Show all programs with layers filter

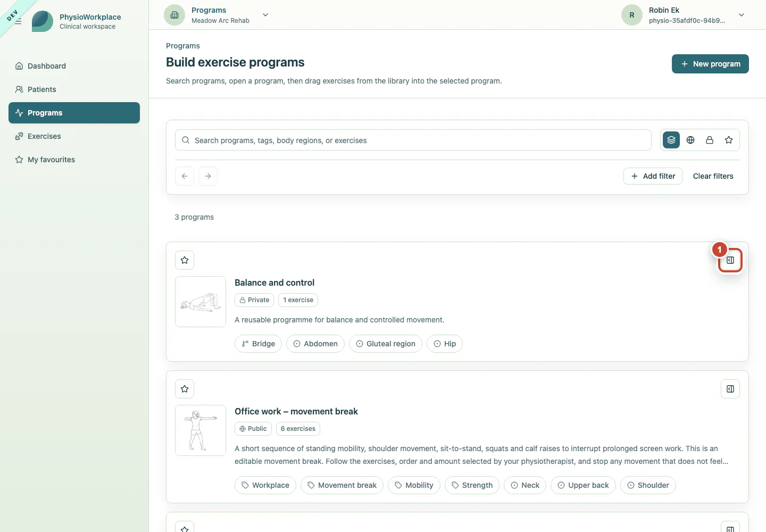click(671, 140)
